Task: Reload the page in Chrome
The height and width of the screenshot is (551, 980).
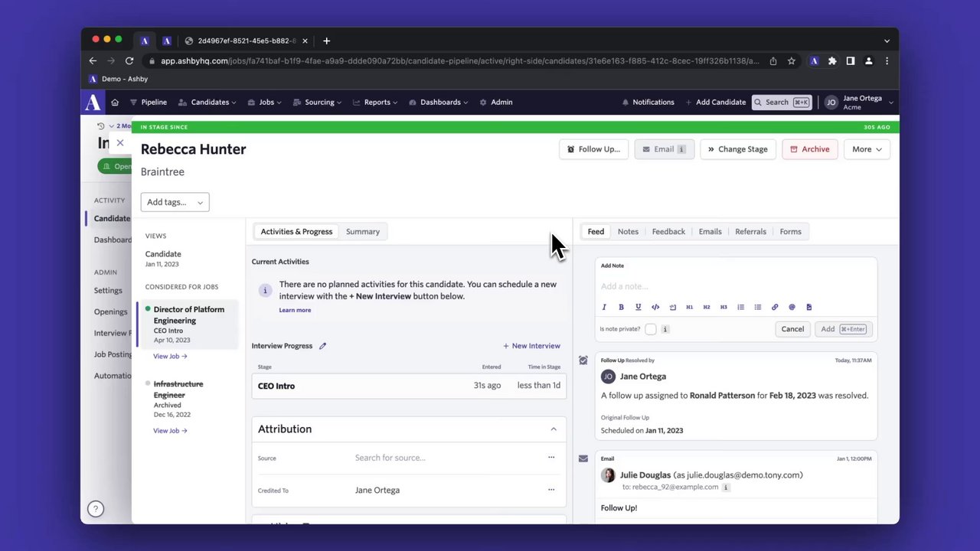Action: point(129,61)
